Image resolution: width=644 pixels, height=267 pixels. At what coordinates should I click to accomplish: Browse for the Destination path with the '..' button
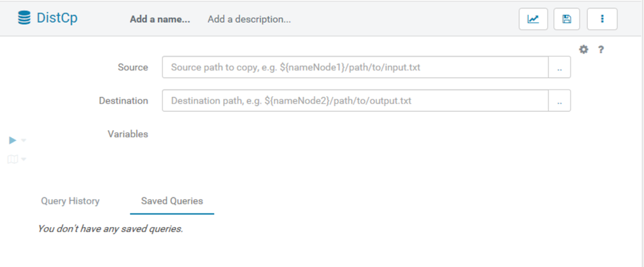click(560, 101)
